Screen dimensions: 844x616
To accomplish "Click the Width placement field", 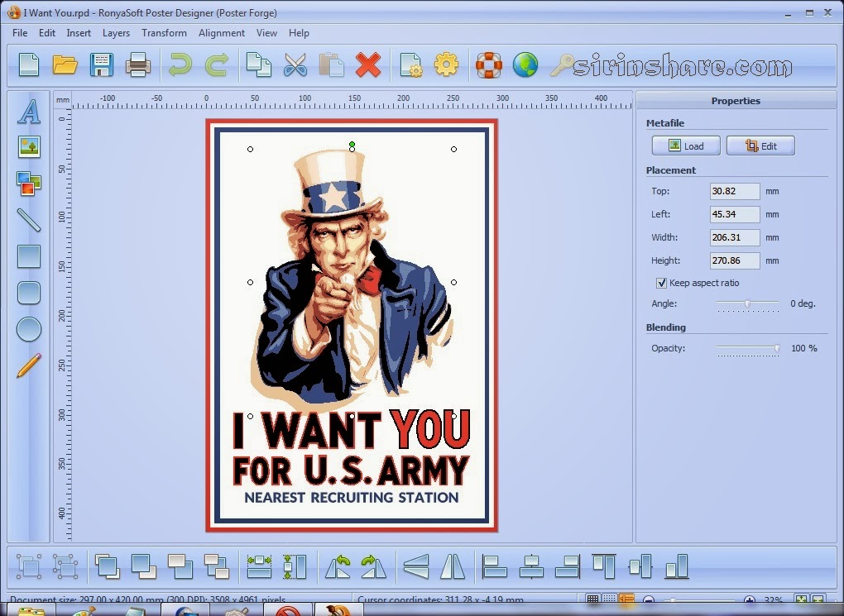I will 735,237.
